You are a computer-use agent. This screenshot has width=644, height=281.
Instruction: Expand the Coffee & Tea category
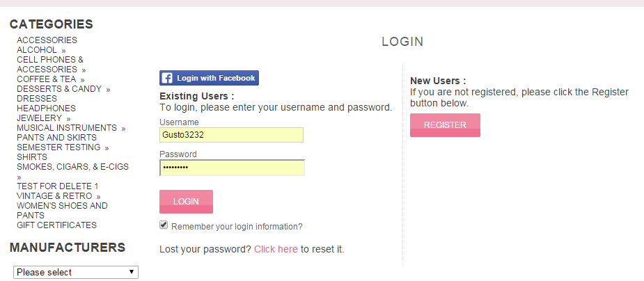pyautogui.click(x=47, y=79)
